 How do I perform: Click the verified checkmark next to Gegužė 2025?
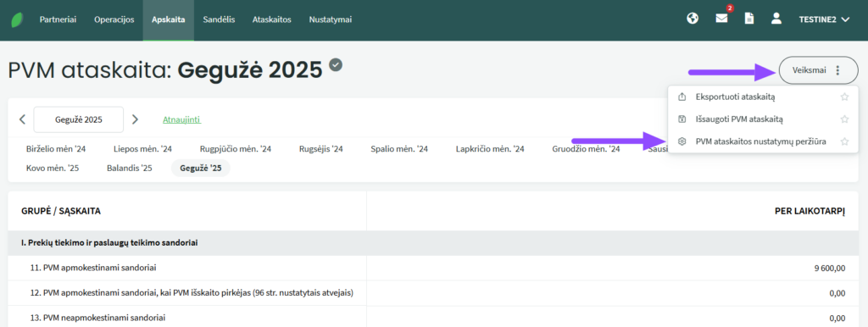tap(336, 65)
